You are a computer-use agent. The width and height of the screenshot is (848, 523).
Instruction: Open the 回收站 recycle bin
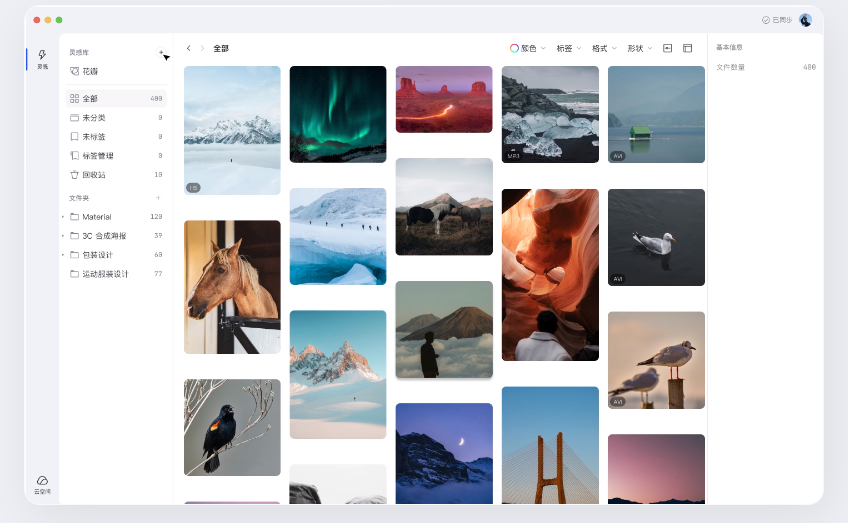click(x=116, y=175)
